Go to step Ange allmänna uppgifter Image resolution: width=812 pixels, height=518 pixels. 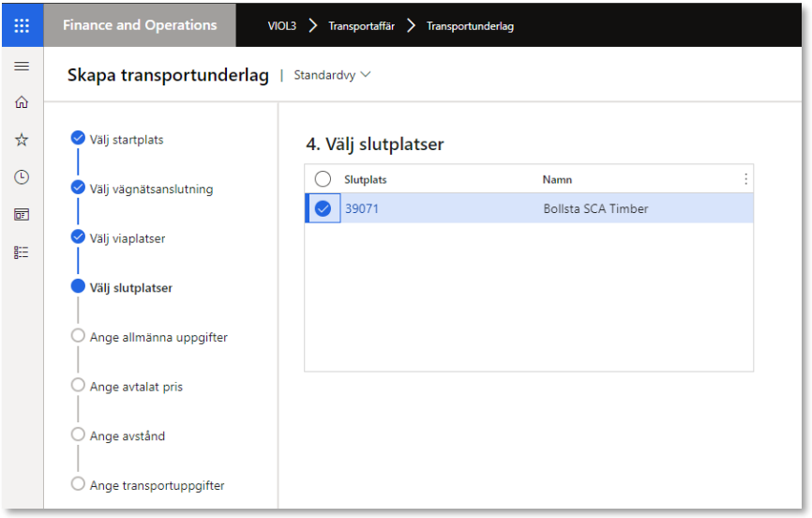coord(158,337)
